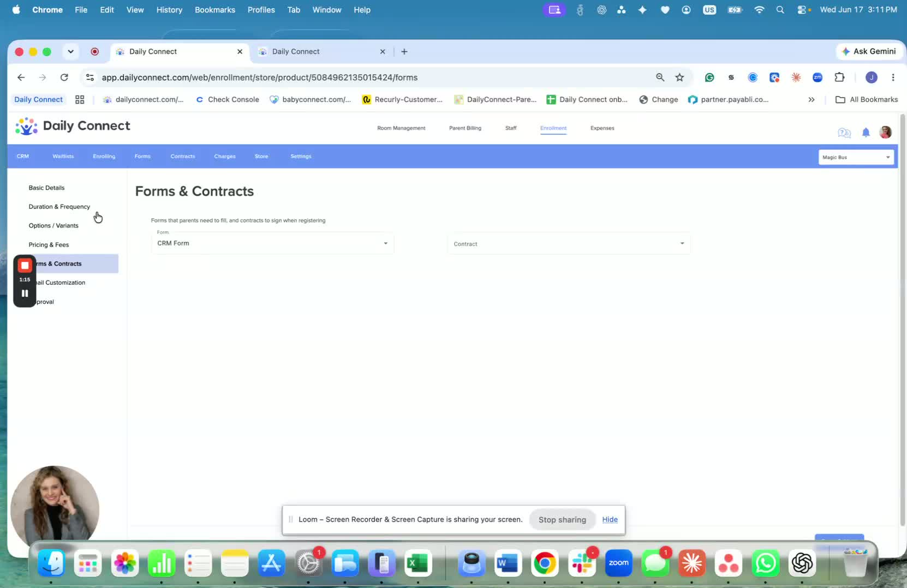Click Ask Gemini button
This screenshot has height=588, width=907.
pyautogui.click(x=869, y=51)
